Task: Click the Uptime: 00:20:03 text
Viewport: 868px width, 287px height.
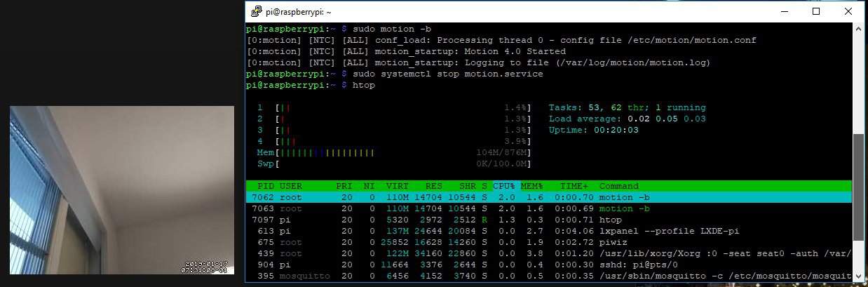Action: (x=593, y=130)
